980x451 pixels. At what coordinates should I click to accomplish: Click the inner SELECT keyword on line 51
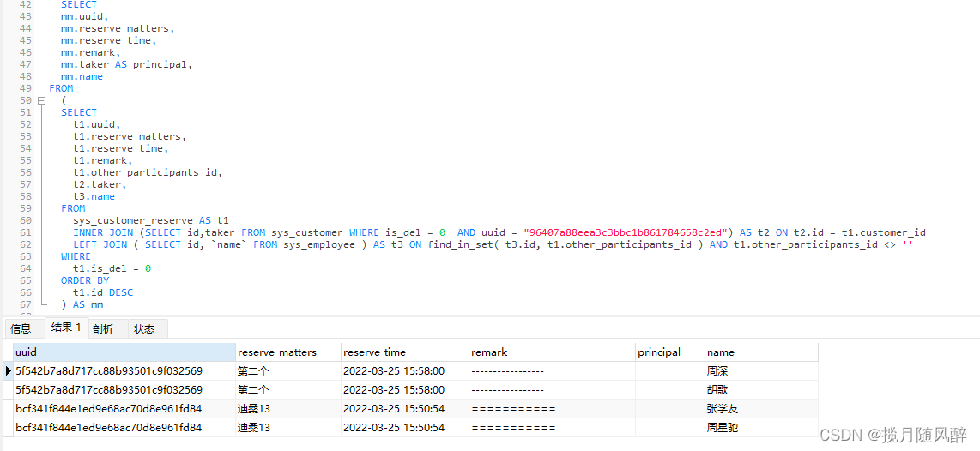pos(79,112)
